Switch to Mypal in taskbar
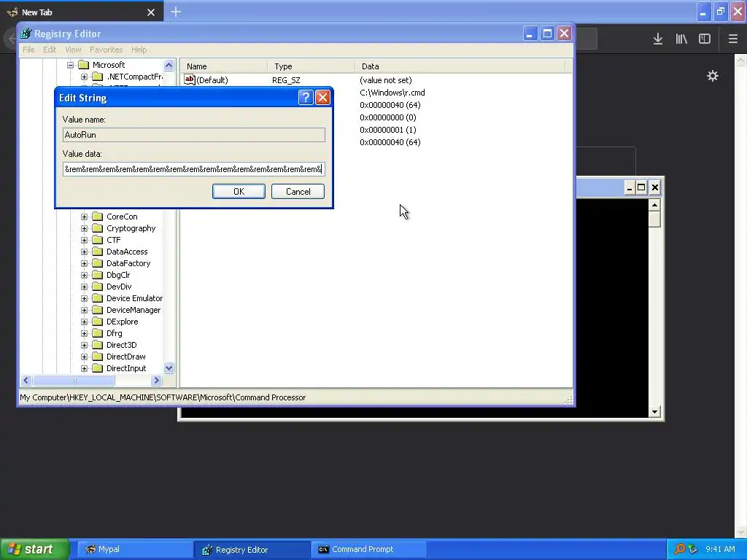747x560 pixels. pyautogui.click(x=135, y=549)
